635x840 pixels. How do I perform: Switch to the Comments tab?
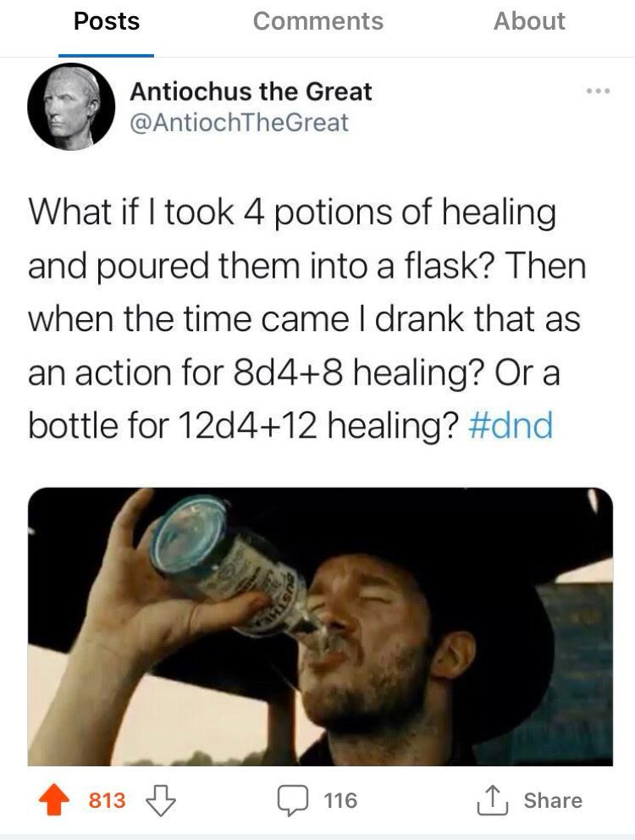(317, 22)
